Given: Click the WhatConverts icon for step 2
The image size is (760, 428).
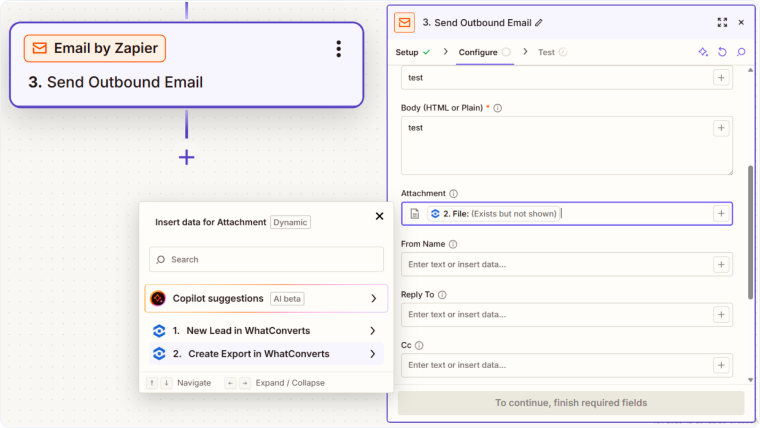Looking at the screenshot, I should [159, 354].
